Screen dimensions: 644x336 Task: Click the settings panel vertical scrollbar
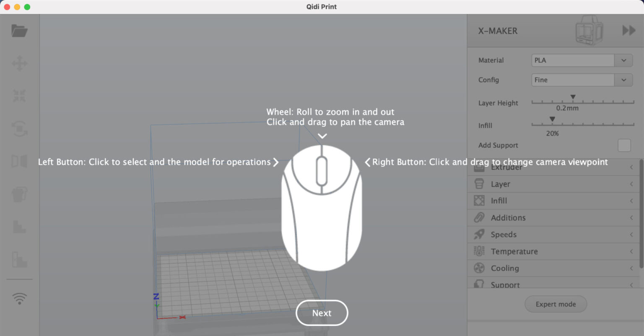click(x=641, y=214)
